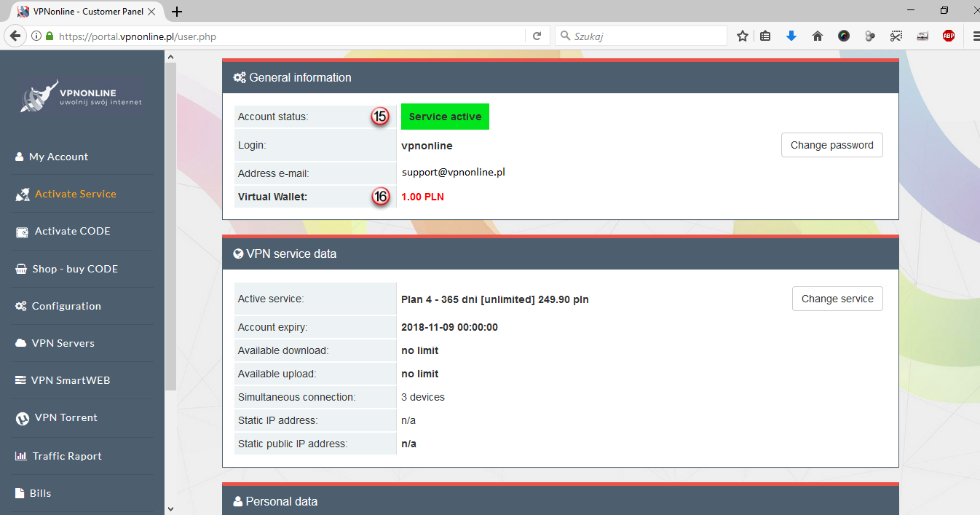Open downloads with the blue arrow icon
This screenshot has width=980, height=515.
(x=791, y=36)
